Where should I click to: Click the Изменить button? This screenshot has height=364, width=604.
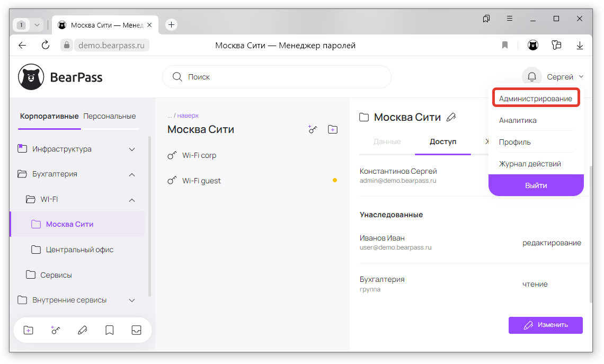pyautogui.click(x=545, y=325)
